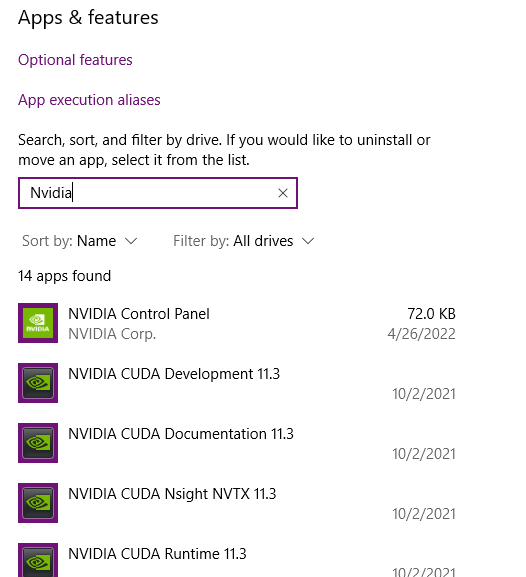This screenshot has height=577, width=526.
Task: Open the Filter by All drives dropdown
Action: coord(244,241)
